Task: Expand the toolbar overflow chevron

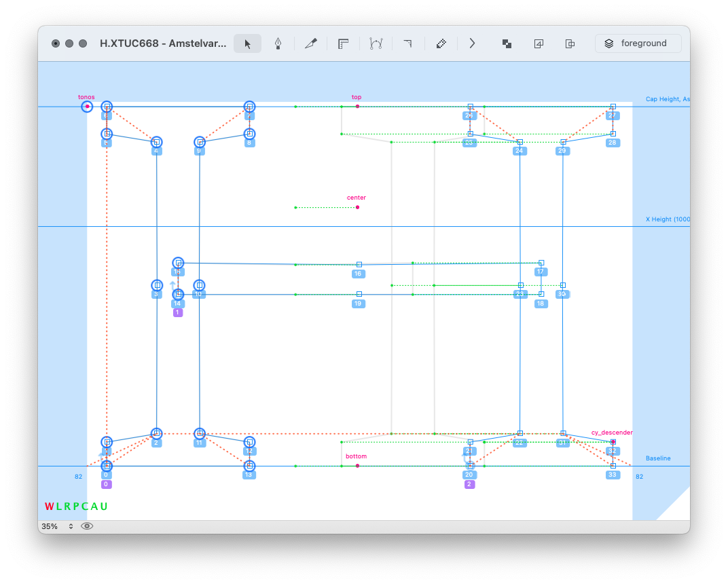Action: point(472,43)
